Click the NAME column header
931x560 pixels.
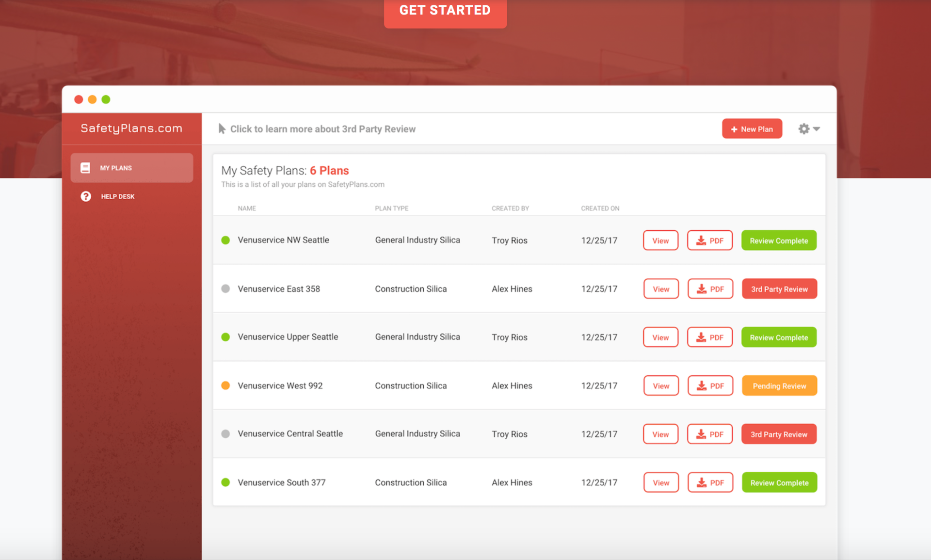(x=247, y=208)
